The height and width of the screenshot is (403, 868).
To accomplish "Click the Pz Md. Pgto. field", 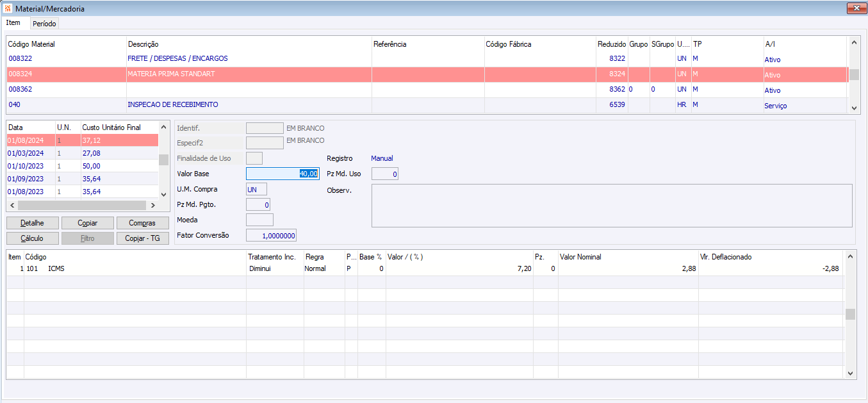I will (258, 204).
